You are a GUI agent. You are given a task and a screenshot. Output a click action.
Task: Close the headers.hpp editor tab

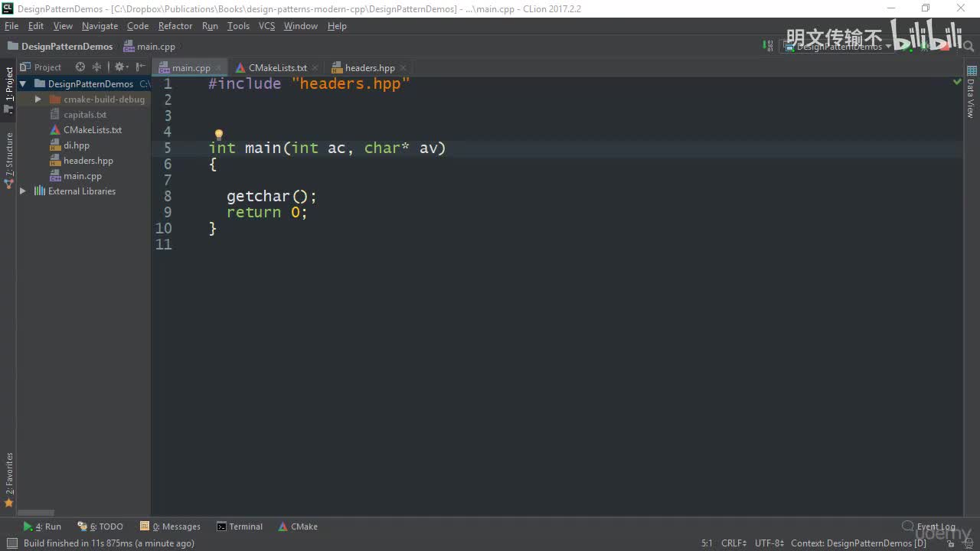coord(403,68)
